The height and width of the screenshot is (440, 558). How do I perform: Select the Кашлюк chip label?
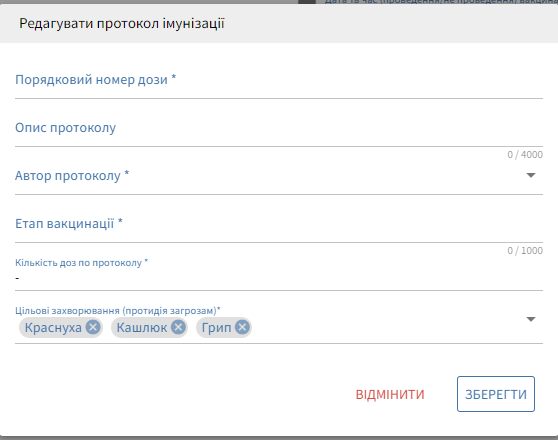click(142, 328)
